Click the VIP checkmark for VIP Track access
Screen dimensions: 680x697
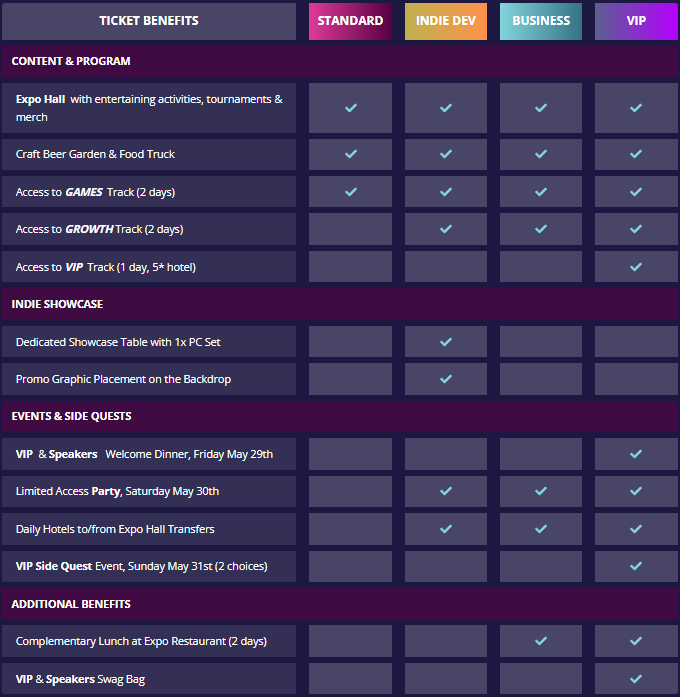coord(636,267)
